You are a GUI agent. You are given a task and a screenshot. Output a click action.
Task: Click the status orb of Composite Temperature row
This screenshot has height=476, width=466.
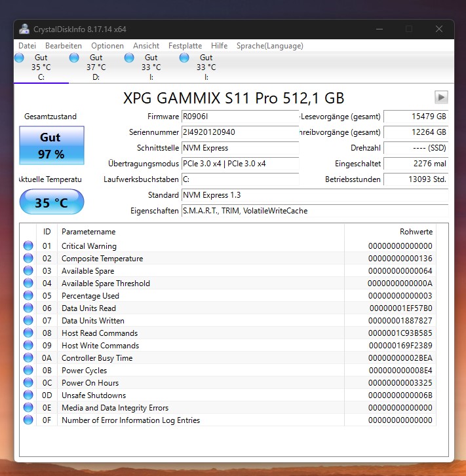point(28,258)
